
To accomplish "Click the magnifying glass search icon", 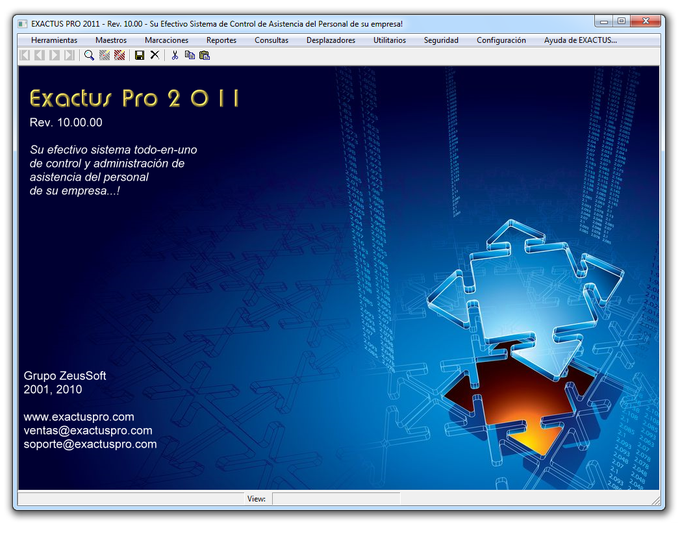I will (89, 56).
